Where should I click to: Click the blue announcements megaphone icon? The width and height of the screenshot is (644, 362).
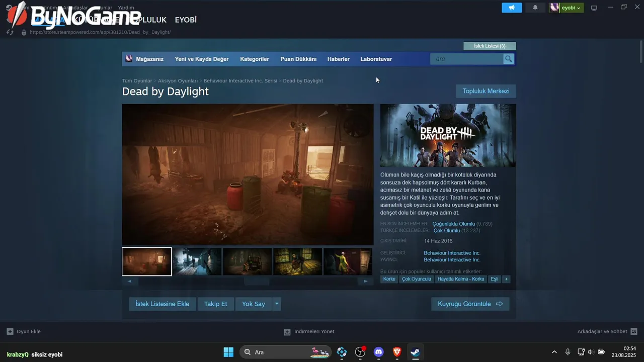coord(512,8)
